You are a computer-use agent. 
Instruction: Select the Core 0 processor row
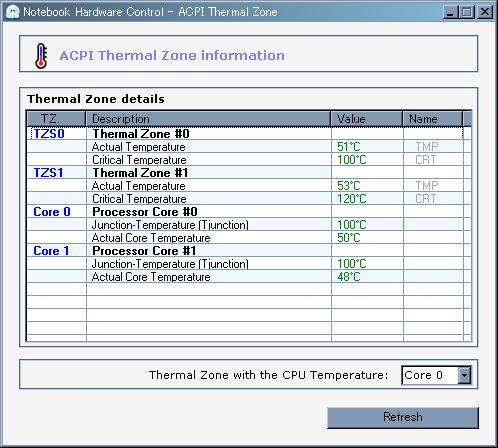coord(245,212)
